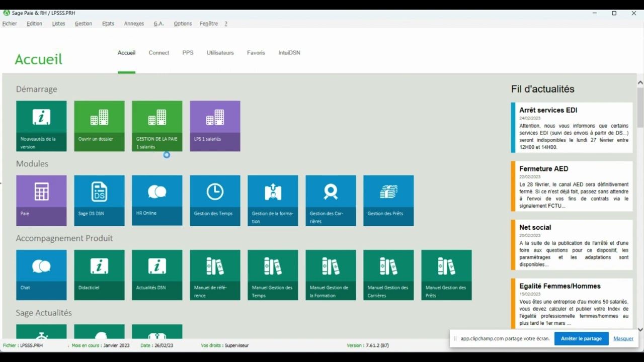Viewport: 644px width, 362px height.
Task: Click the vertical scrollbar thumb
Action: pos(640,107)
